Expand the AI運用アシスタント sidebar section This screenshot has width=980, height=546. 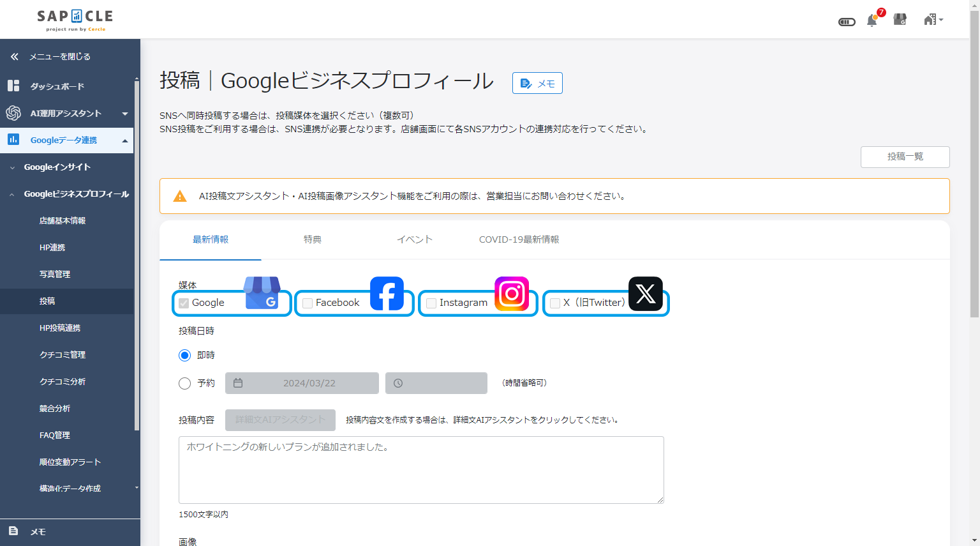[x=66, y=113]
